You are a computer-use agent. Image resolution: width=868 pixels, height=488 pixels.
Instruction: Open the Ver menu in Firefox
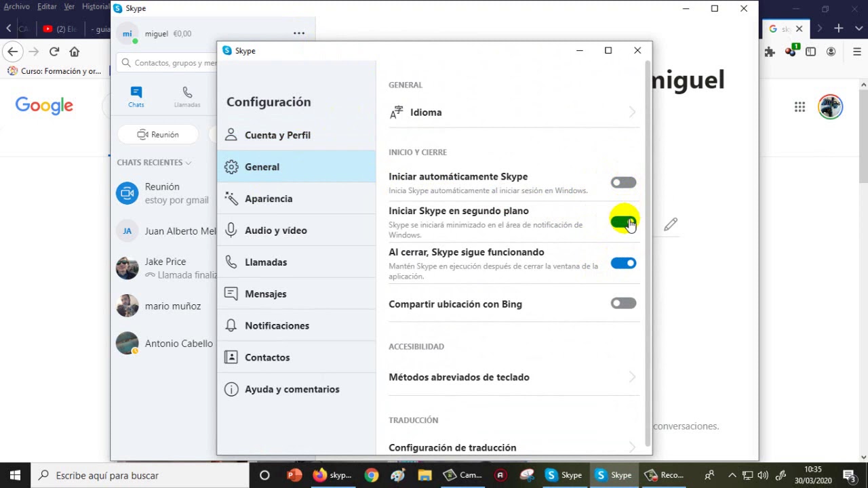click(x=69, y=7)
